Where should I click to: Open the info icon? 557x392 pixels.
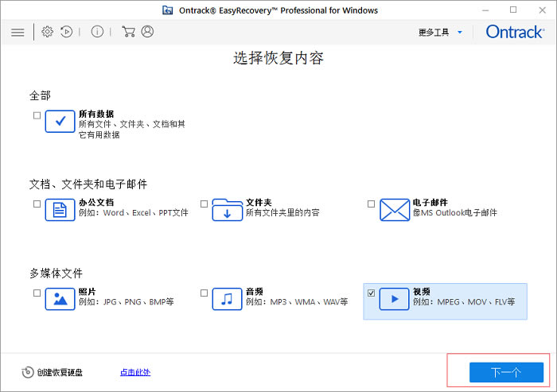(97, 32)
